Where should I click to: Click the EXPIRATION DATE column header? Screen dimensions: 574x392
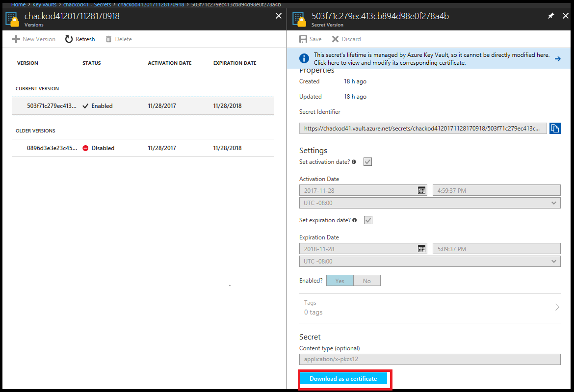235,63
